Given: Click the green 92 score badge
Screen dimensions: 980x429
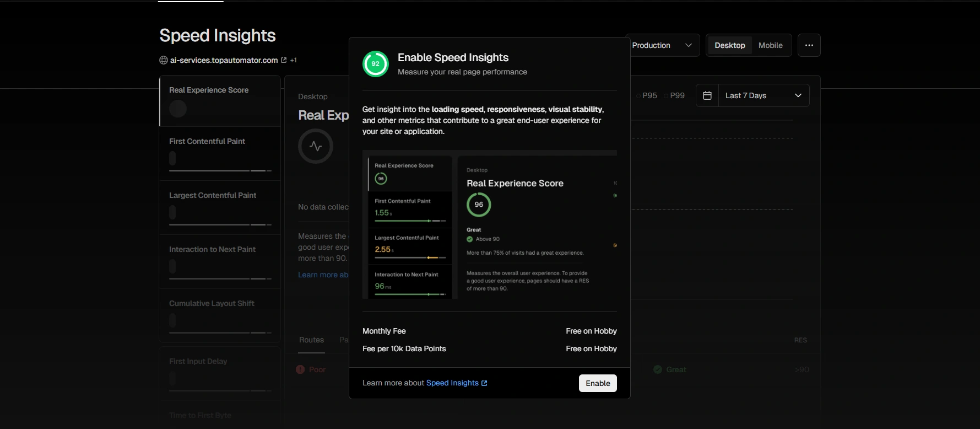Looking at the screenshot, I should (376, 64).
